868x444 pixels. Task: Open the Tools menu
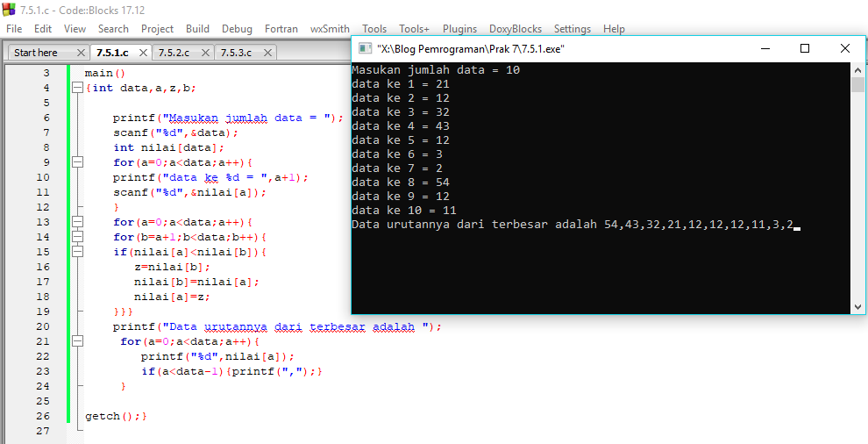(x=374, y=29)
